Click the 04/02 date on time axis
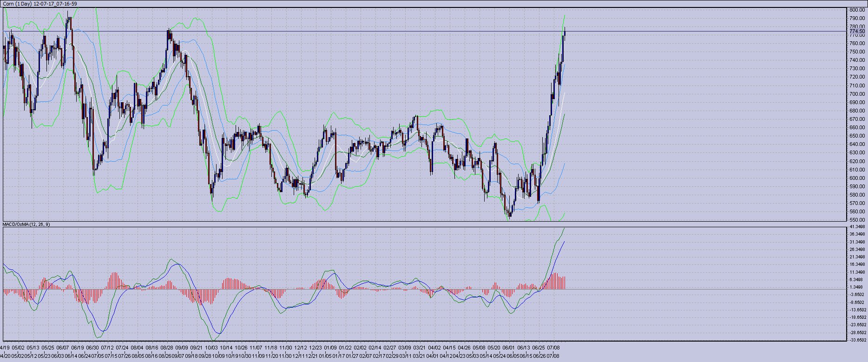 (x=434, y=347)
